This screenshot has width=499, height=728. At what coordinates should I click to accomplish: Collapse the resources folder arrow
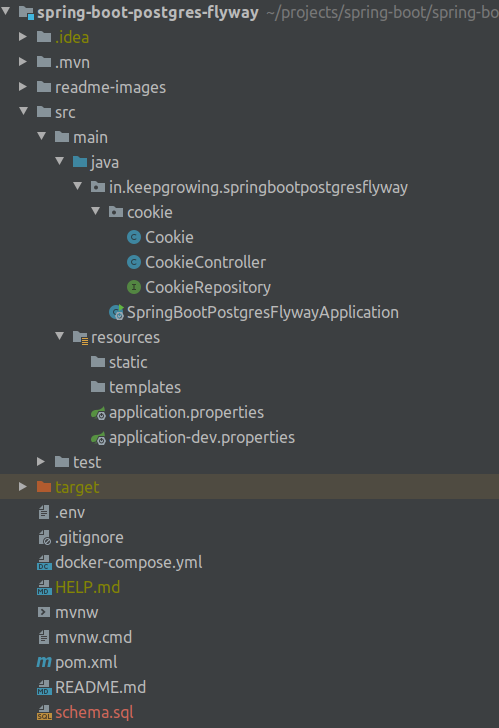point(60,336)
